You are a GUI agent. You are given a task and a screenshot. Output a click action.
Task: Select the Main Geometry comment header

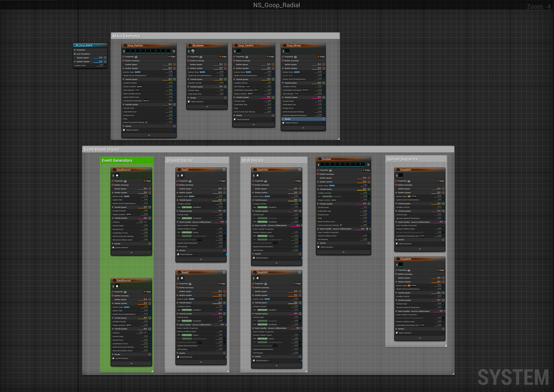[x=225, y=36]
